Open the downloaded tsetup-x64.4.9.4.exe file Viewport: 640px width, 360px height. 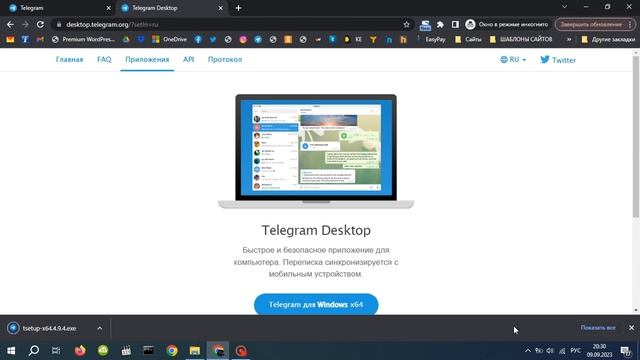coord(49,328)
